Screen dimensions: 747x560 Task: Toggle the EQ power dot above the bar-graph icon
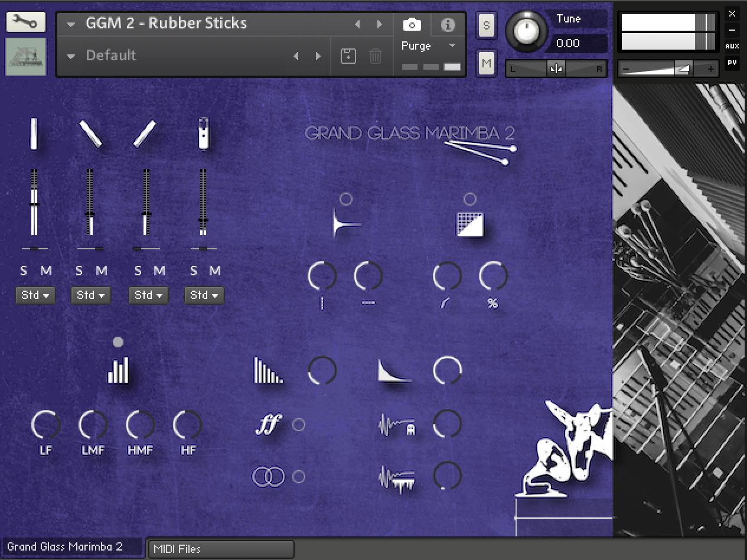tap(118, 342)
